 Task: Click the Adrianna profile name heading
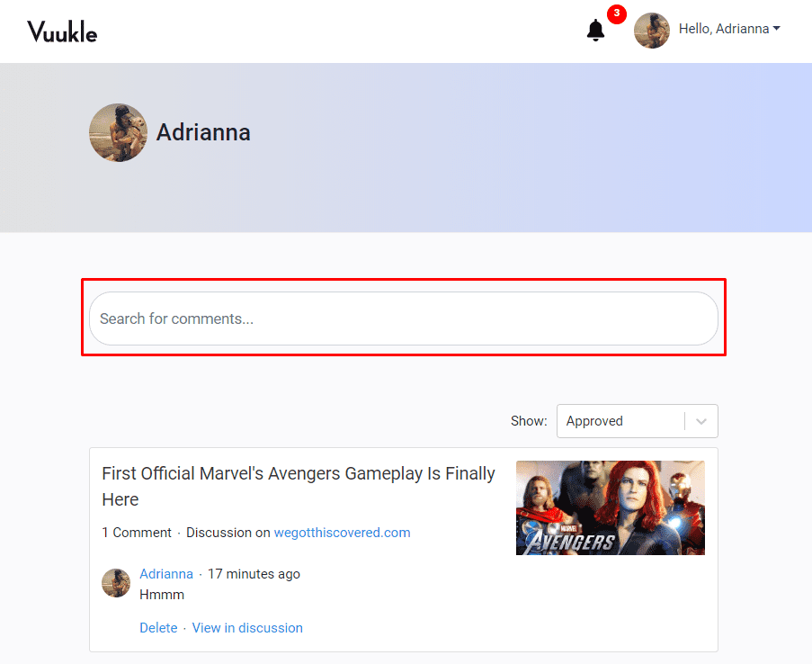[x=203, y=132]
